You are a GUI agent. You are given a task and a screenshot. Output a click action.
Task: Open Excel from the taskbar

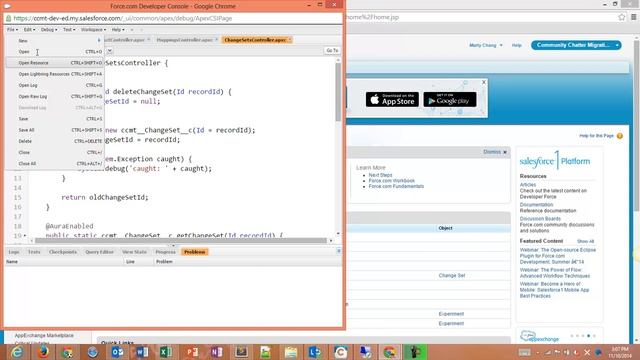pos(166,352)
